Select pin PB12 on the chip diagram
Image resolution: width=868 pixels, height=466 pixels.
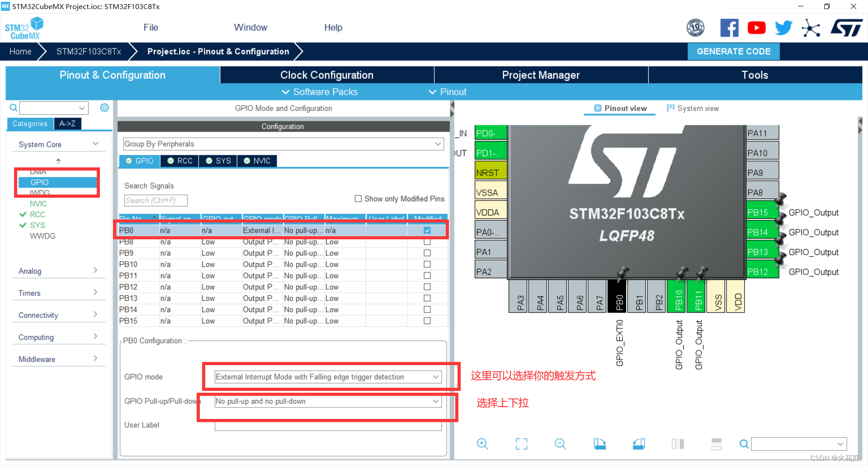[762, 271]
